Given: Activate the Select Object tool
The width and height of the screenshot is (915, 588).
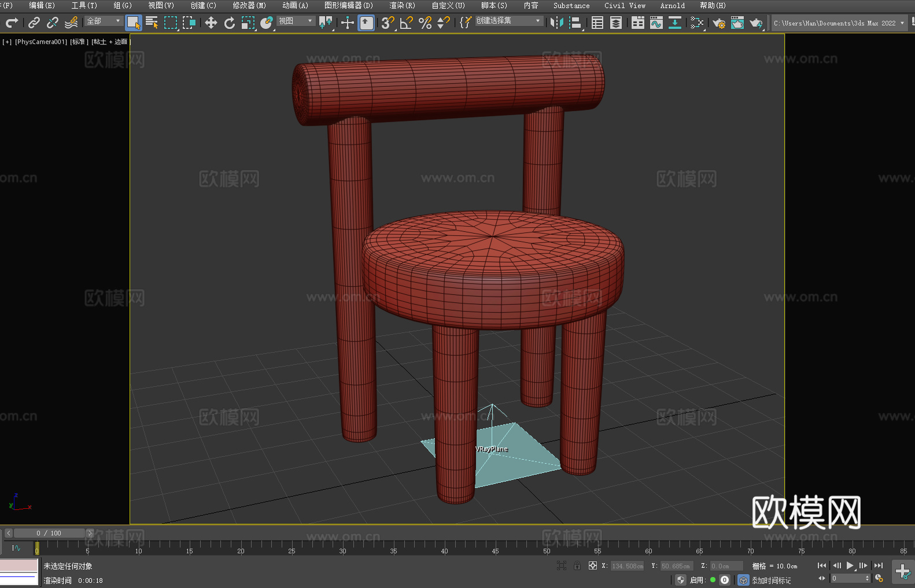Looking at the screenshot, I should [134, 23].
